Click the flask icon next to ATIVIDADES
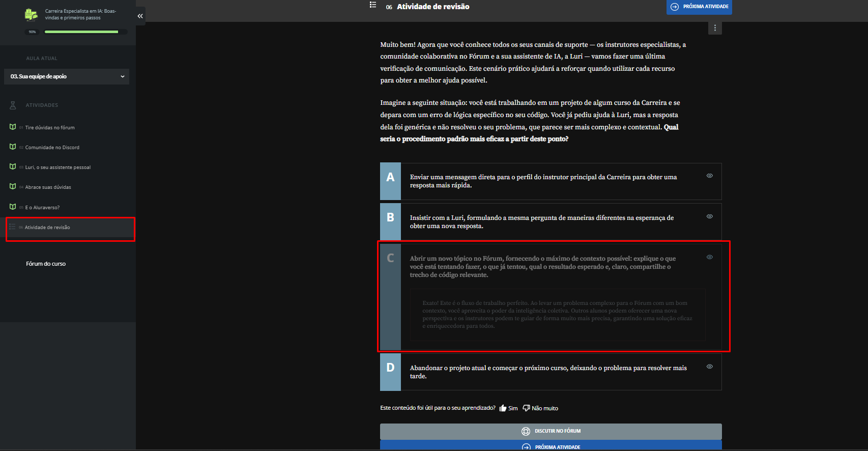This screenshot has width=868, height=451. 13,105
